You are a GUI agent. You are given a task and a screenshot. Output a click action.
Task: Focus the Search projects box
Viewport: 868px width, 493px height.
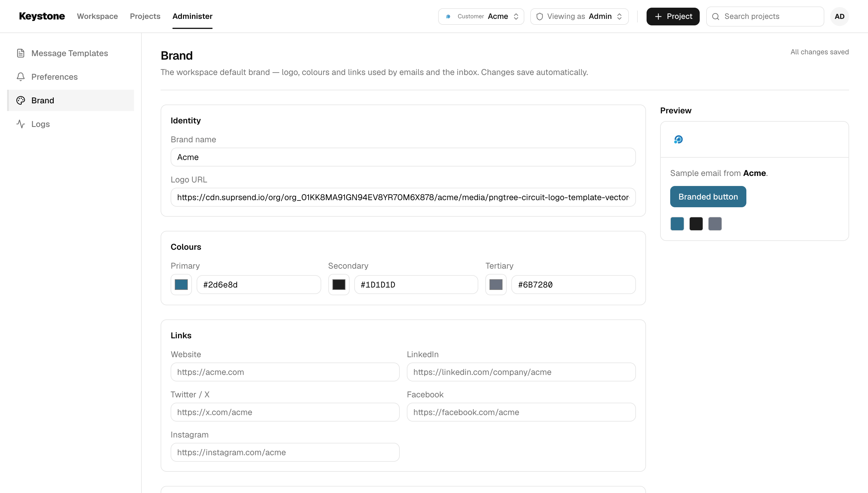765,16
